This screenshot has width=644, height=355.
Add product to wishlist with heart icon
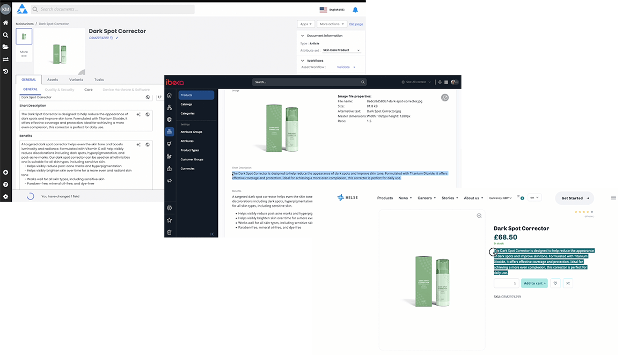555,283
